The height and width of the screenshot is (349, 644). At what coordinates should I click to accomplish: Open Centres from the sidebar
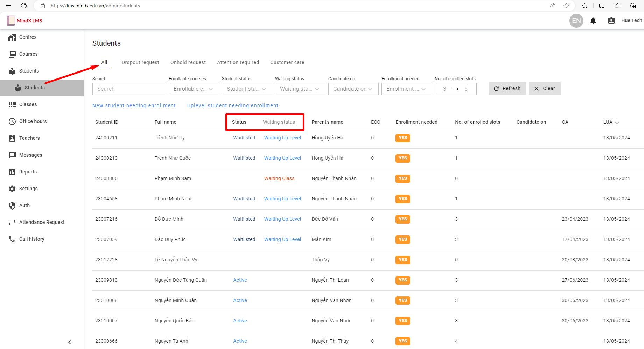[28, 37]
